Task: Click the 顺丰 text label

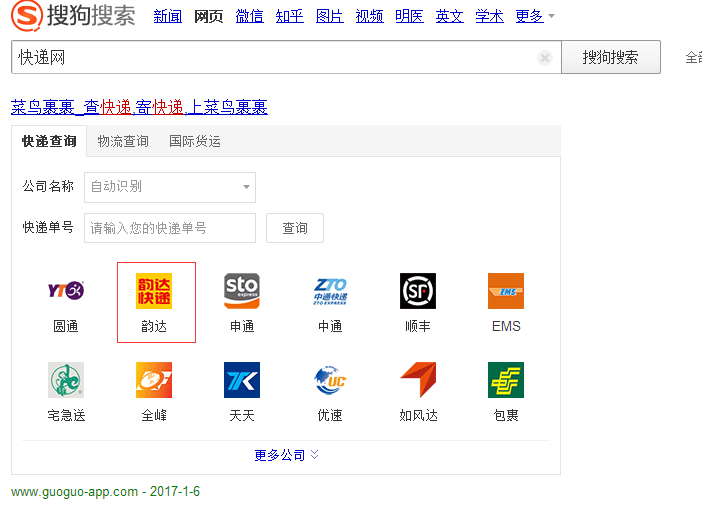Action: pos(418,326)
